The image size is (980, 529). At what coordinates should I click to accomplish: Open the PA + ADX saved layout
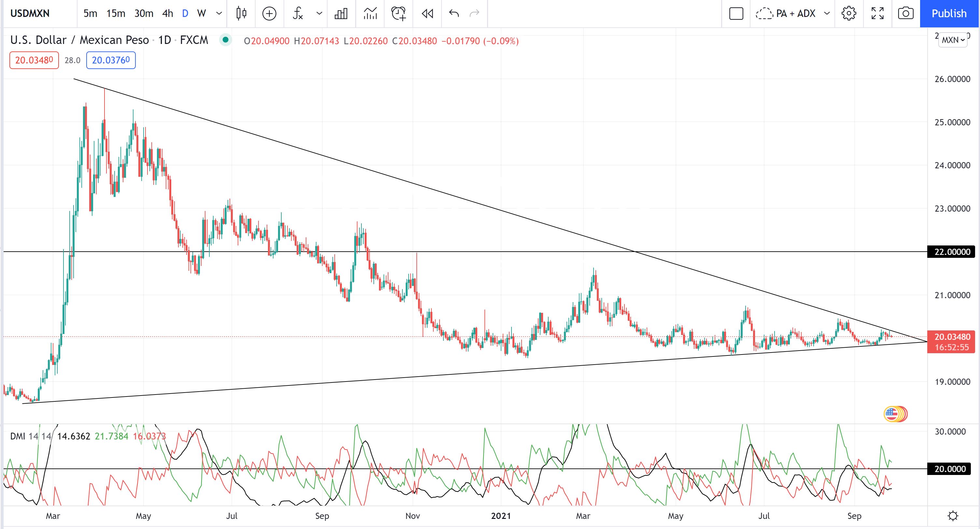(786, 13)
